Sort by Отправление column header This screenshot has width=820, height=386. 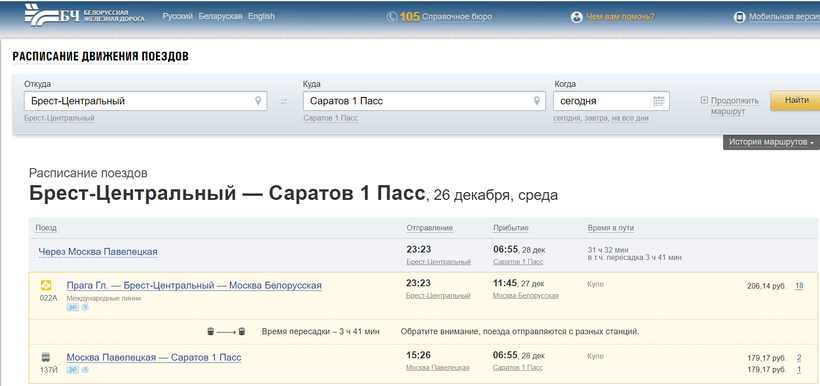click(x=429, y=228)
